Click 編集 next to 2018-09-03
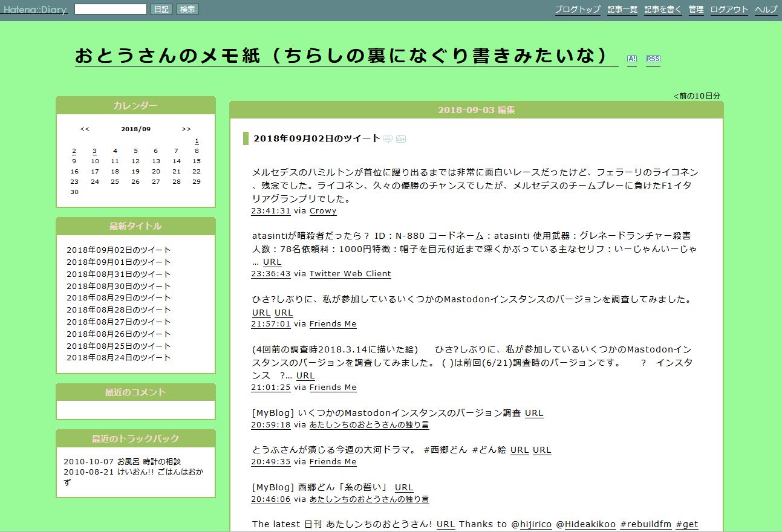This screenshot has height=532, width=782. coord(506,110)
